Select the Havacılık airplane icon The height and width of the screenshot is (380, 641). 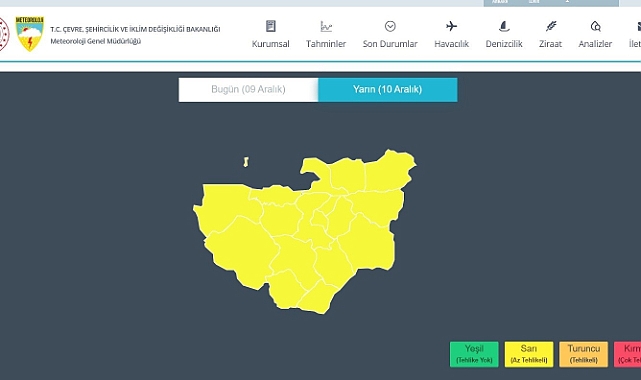[x=451, y=26]
